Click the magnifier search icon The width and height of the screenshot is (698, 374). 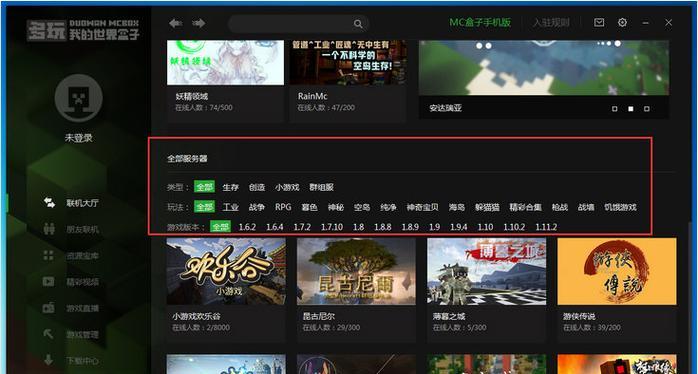click(358, 24)
